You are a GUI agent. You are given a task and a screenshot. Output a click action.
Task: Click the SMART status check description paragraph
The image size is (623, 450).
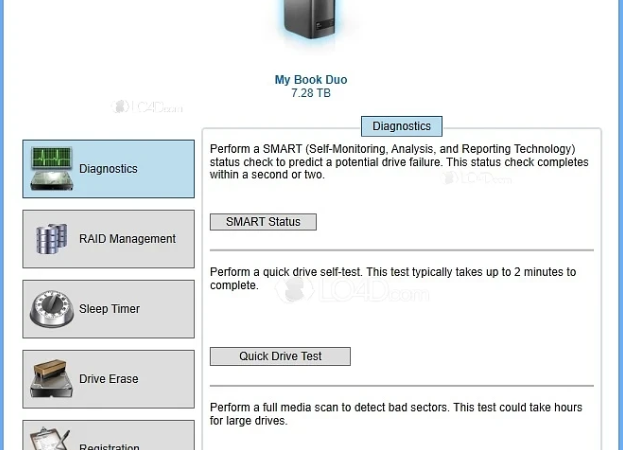tap(399, 162)
